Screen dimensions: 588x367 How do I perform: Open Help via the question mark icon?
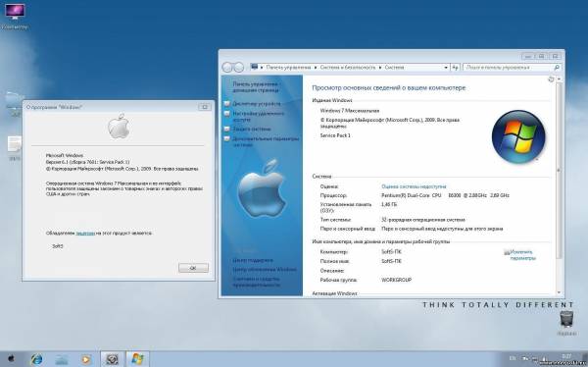click(551, 79)
